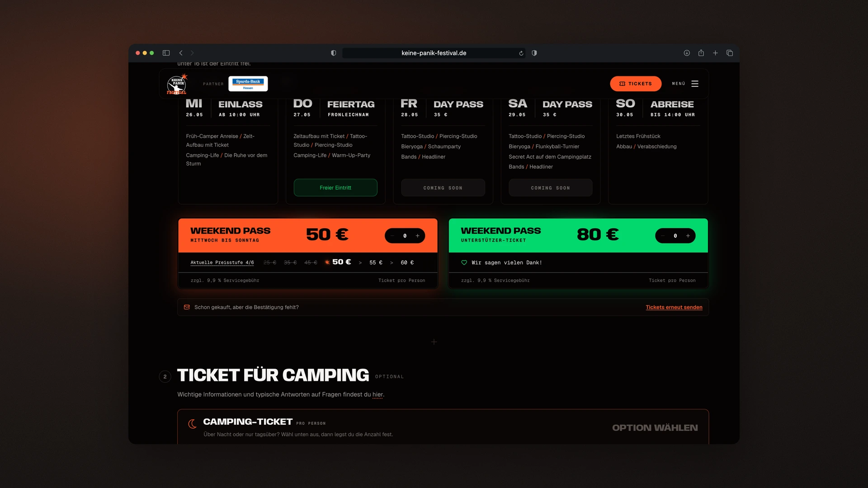This screenshot has width=868, height=488.
Task: Go back with the browser back arrow
Action: point(181,53)
